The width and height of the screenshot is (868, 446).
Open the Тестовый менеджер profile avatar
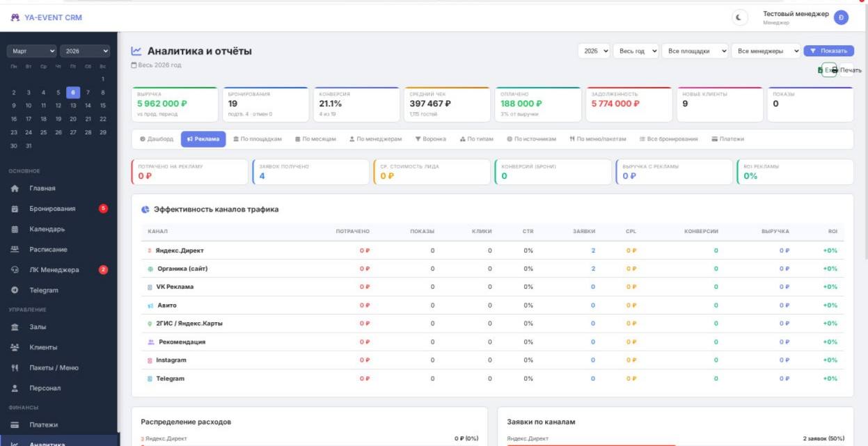(x=841, y=17)
